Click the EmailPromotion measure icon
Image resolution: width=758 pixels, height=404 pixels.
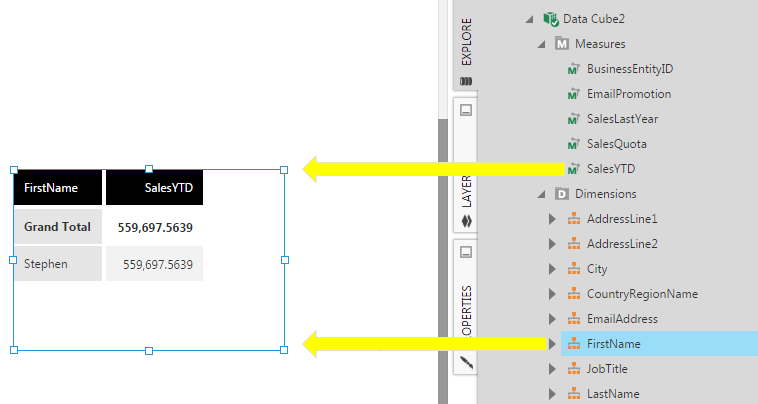point(573,94)
